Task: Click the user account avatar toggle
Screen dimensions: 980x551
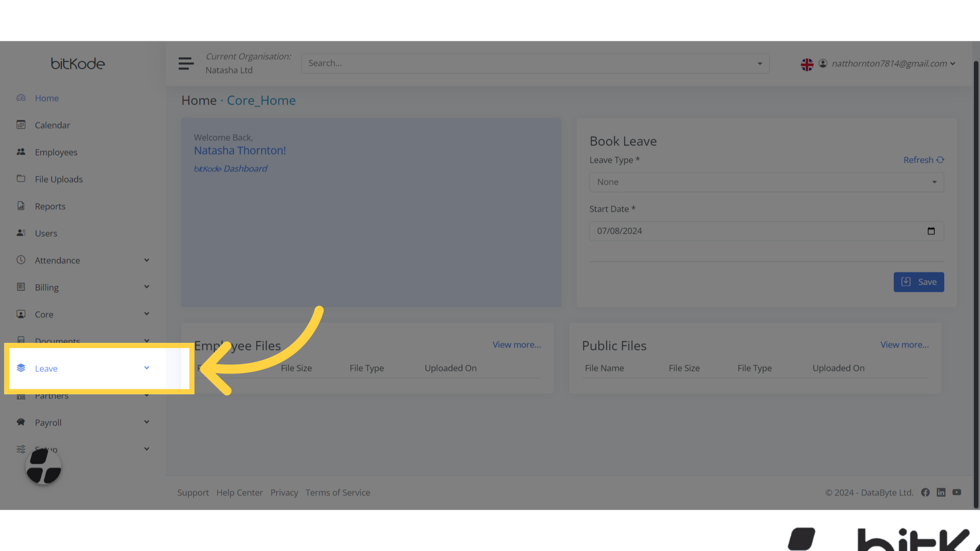Action: [x=823, y=63]
